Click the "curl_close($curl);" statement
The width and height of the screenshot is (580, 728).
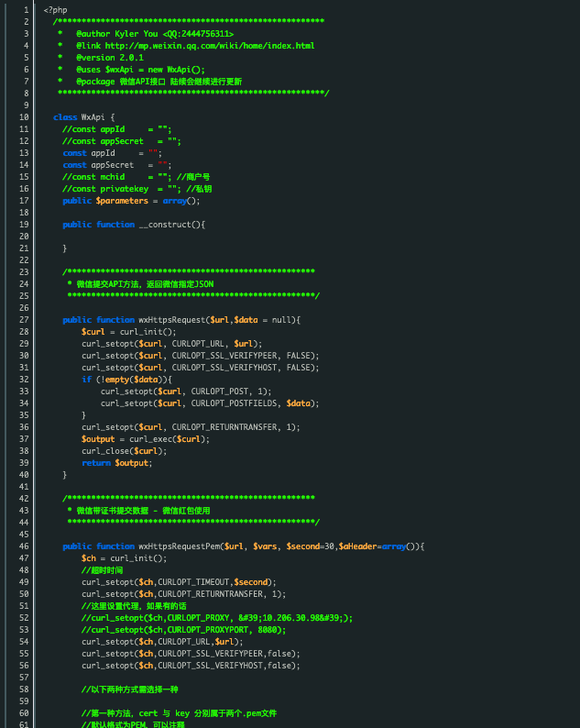125,451
